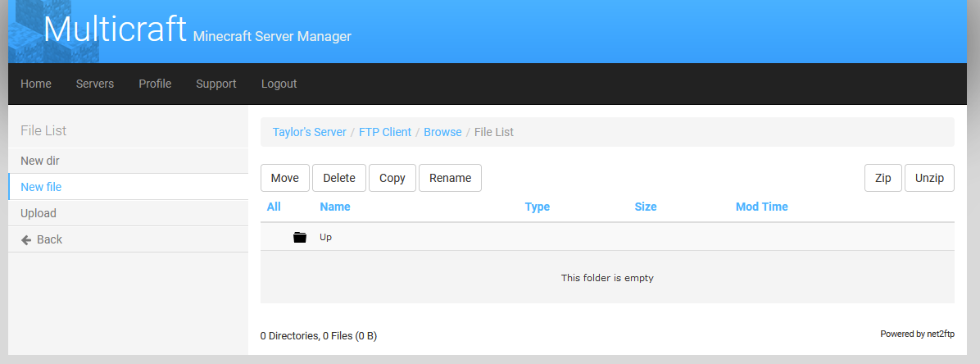Click the Rename button

point(450,178)
